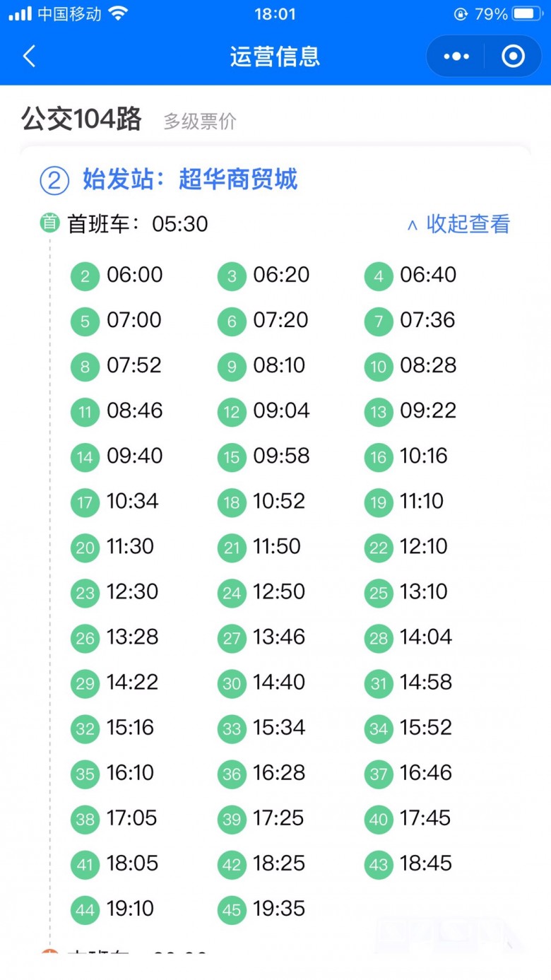This screenshot has height=980, width=551.
Task: Tap the back arrow in header
Action: (29, 56)
